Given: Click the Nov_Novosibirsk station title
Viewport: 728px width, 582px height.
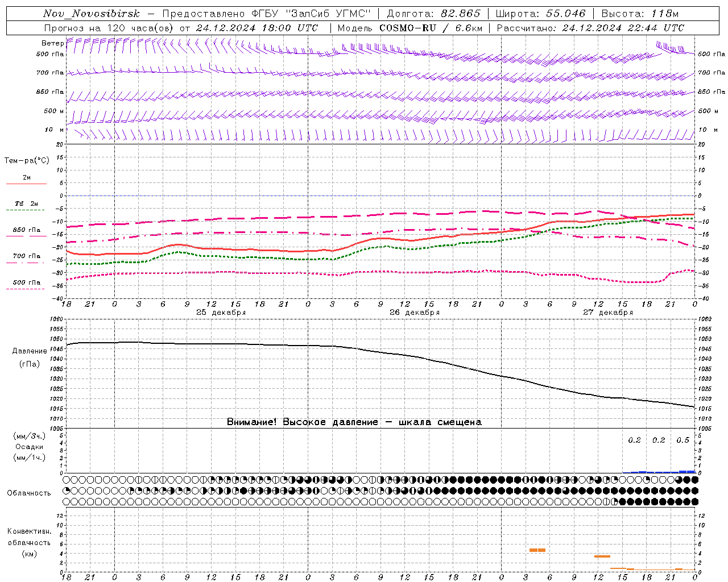Looking at the screenshot, I should pyautogui.click(x=92, y=14).
